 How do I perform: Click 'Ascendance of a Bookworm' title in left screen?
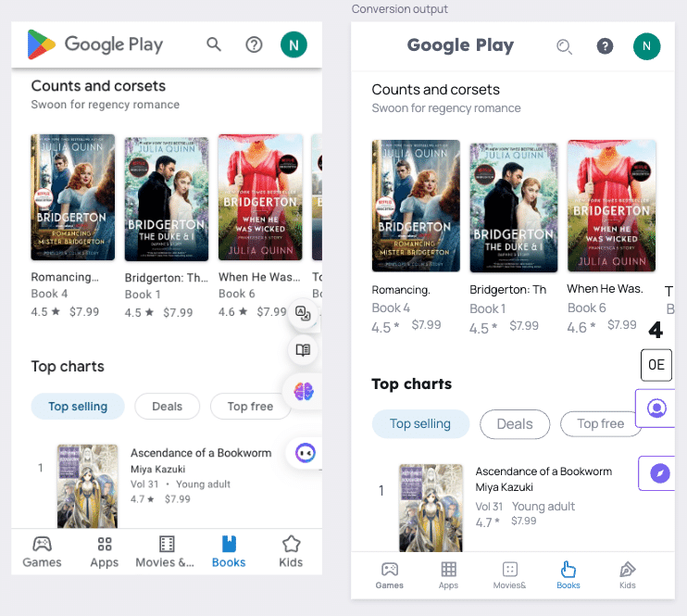(201, 453)
